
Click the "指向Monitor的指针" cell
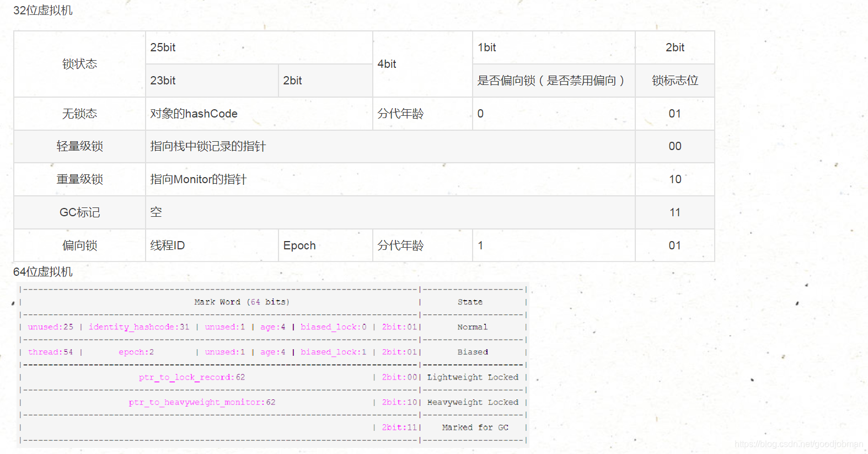click(x=390, y=179)
